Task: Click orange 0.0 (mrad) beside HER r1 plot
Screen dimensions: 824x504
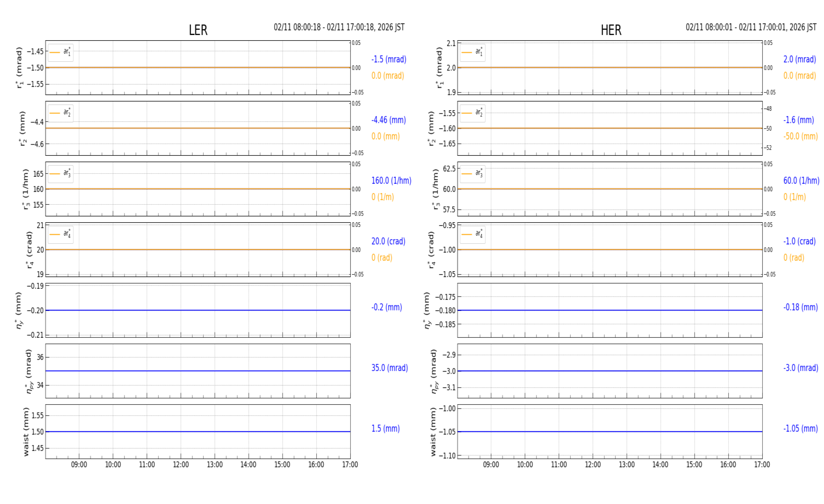Action: [799, 76]
